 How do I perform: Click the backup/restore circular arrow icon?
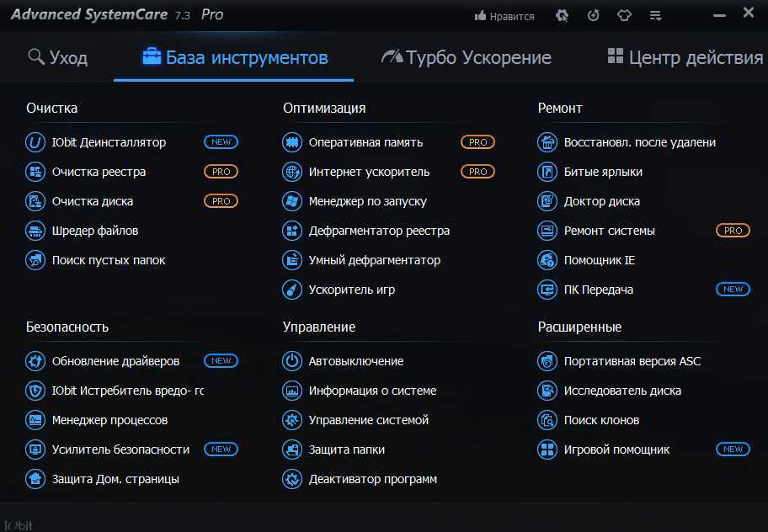[594, 16]
